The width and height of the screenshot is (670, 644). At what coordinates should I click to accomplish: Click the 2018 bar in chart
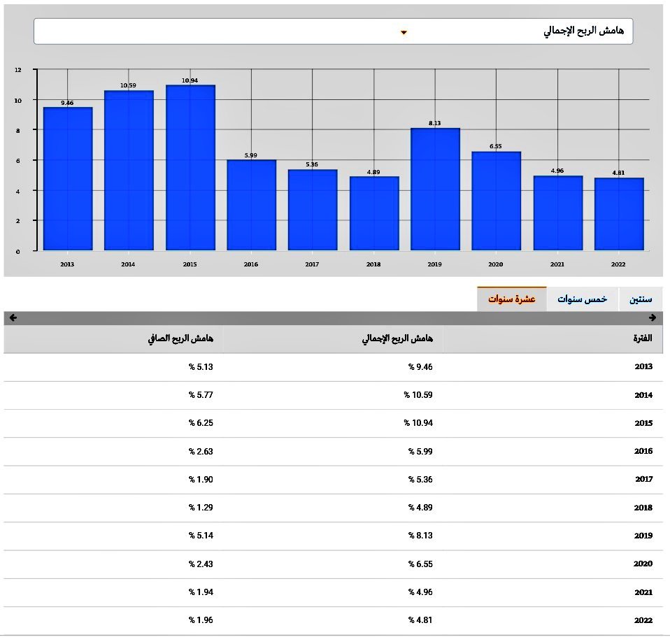tap(374, 213)
